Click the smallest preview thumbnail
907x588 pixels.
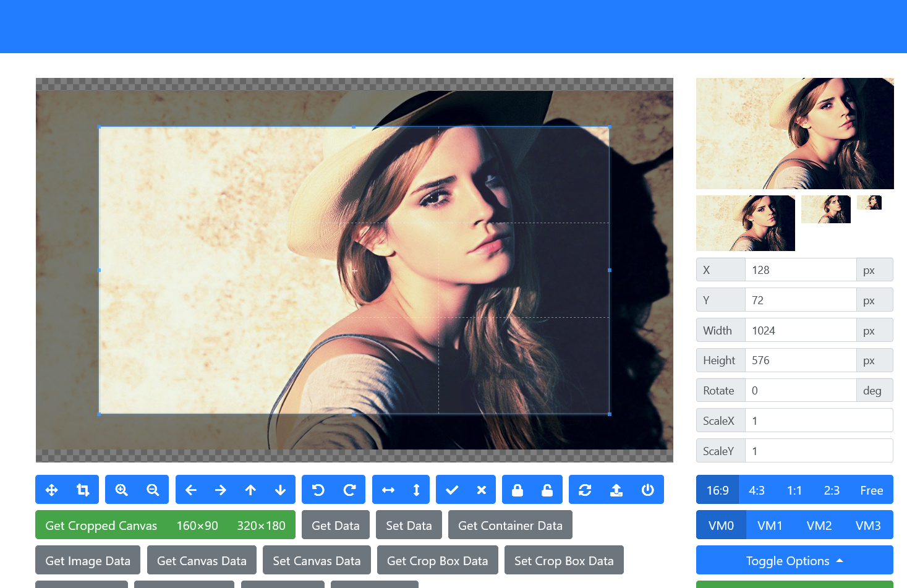(870, 202)
